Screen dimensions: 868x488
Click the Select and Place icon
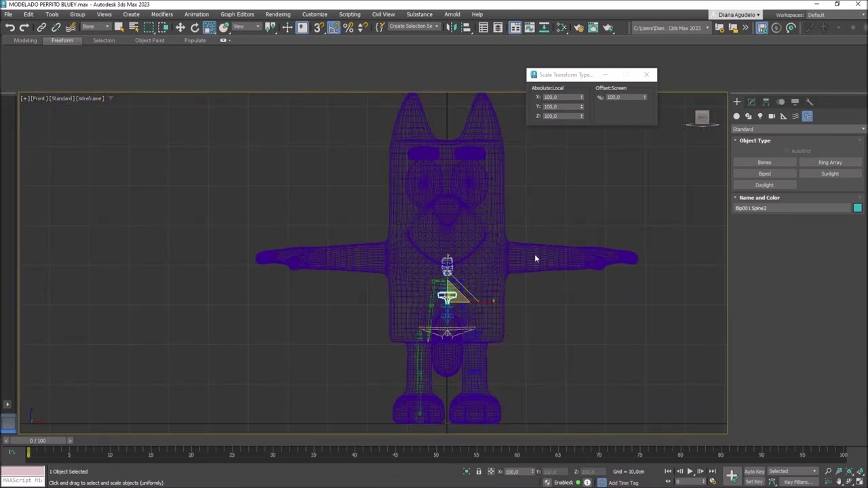coord(224,27)
